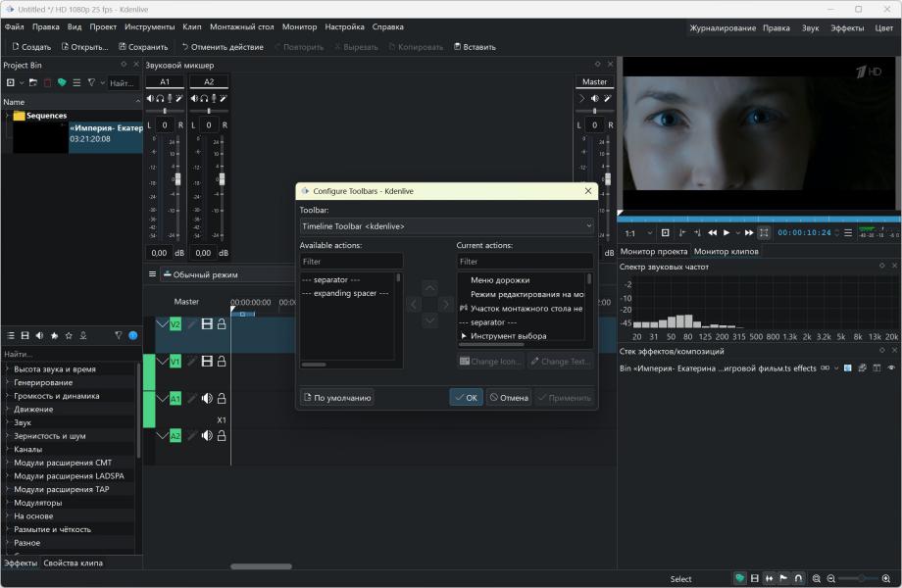Solo the A2 channel with the headphones icon
The height and width of the screenshot is (588, 902).
click(x=203, y=98)
